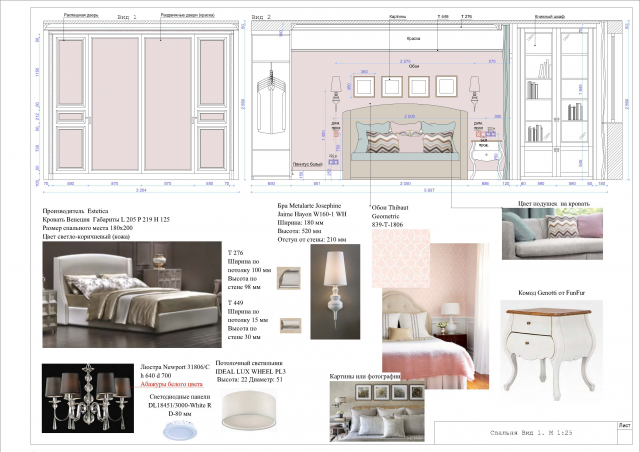Select the framed pictures above bed photo
This screenshot has height=452, width=640.
coord(377,411)
